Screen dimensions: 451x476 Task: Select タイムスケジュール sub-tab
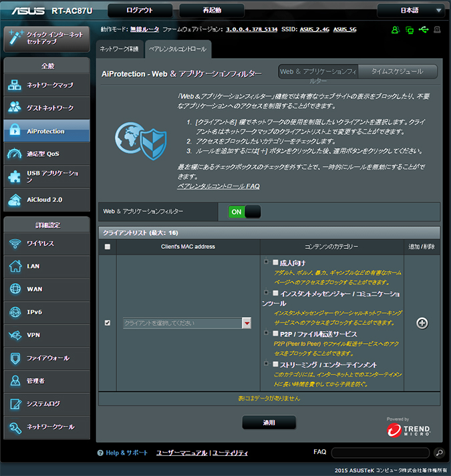tap(397, 71)
